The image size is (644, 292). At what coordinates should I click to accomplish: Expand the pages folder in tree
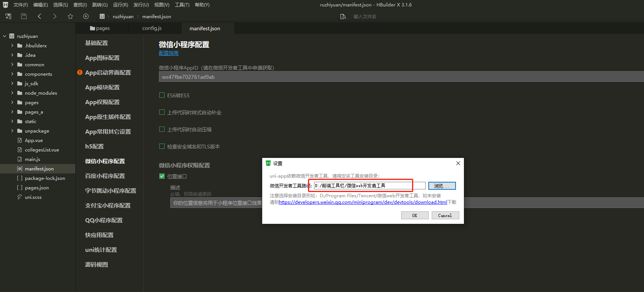[x=12, y=102]
